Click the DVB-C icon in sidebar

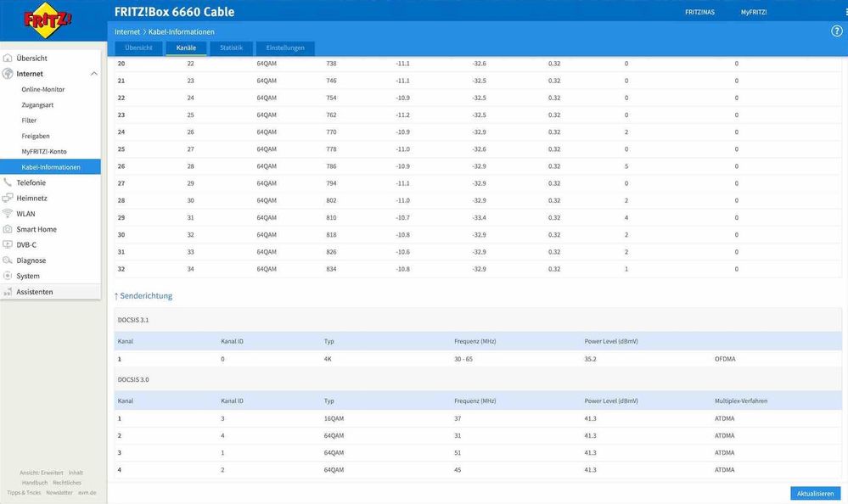pyautogui.click(x=8, y=245)
